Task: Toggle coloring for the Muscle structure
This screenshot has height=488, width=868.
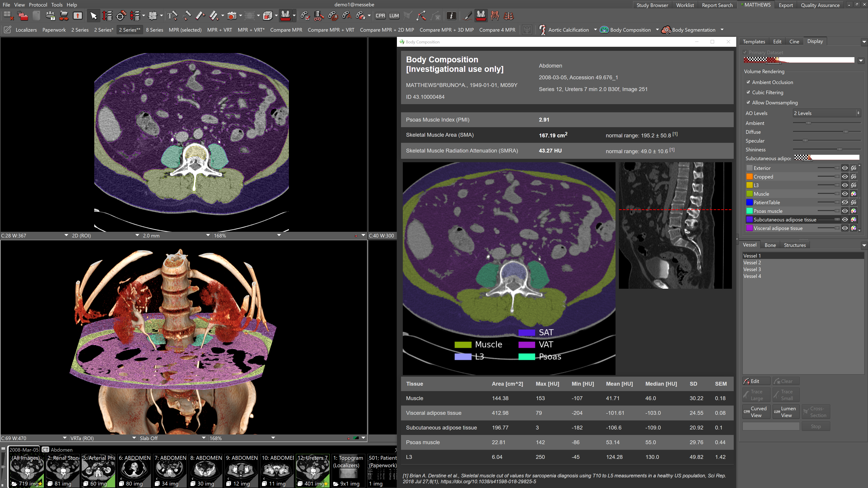Action: (x=854, y=194)
